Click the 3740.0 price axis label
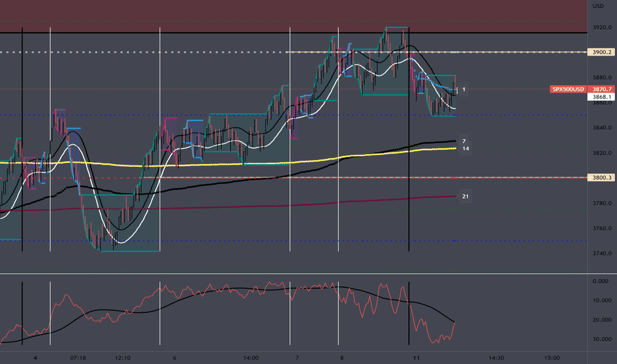Image resolution: width=617 pixels, height=364 pixels. click(x=602, y=253)
